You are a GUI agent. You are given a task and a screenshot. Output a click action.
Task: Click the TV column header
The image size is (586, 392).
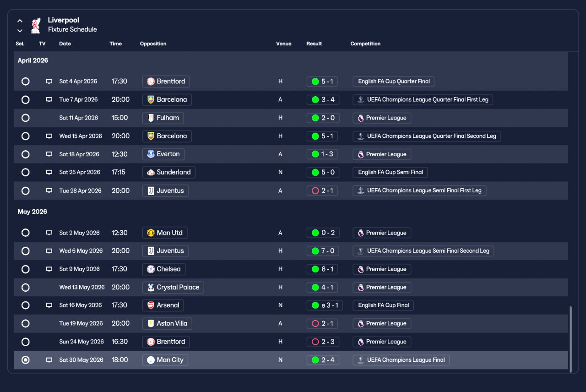[x=42, y=44]
